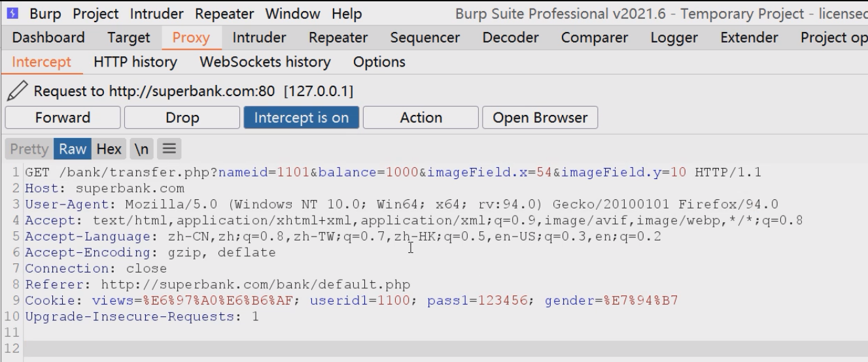
Task: Click the GET request line
Action: [393, 173]
